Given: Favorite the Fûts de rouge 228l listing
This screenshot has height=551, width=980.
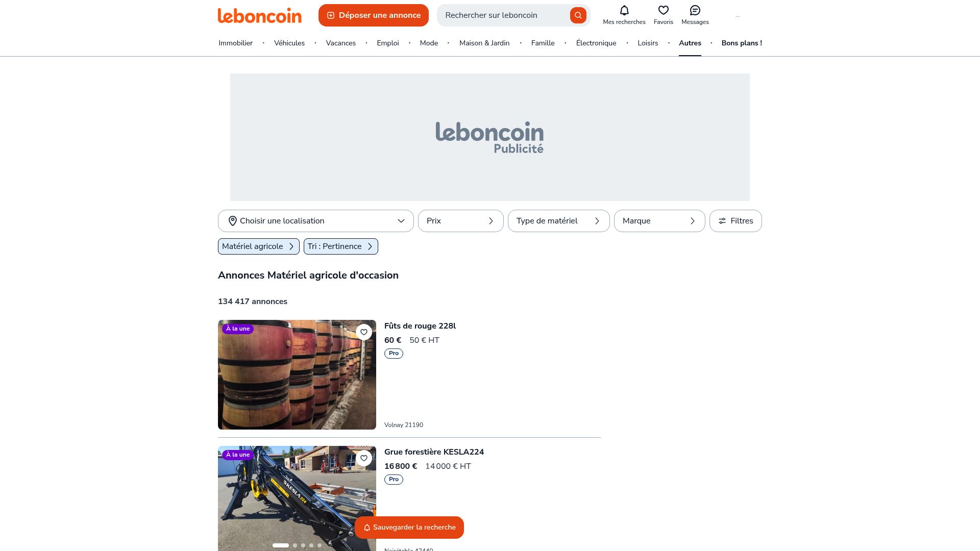Looking at the screenshot, I should coord(364,332).
